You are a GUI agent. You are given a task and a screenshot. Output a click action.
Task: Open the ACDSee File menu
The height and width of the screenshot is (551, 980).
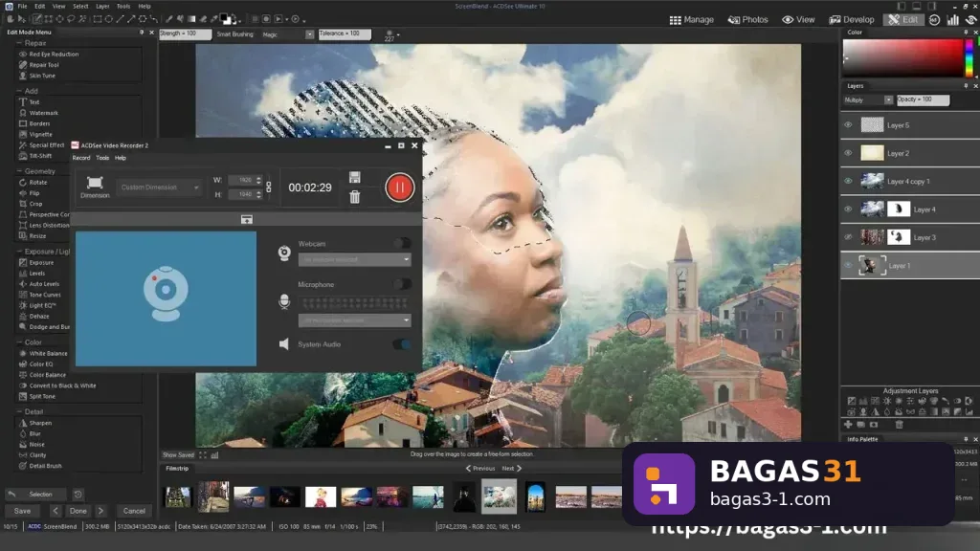23,7
